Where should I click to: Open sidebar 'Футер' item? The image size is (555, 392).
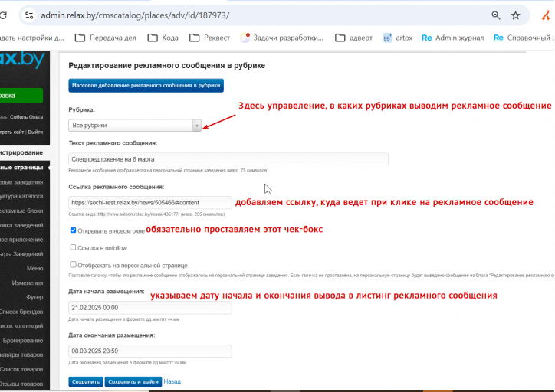[x=34, y=297]
